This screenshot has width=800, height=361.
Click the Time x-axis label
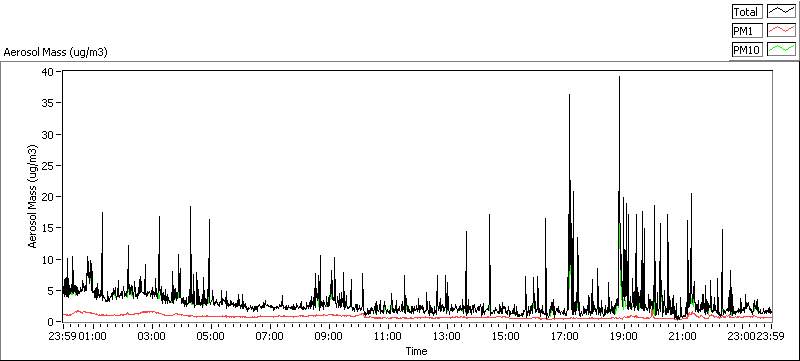click(416, 351)
